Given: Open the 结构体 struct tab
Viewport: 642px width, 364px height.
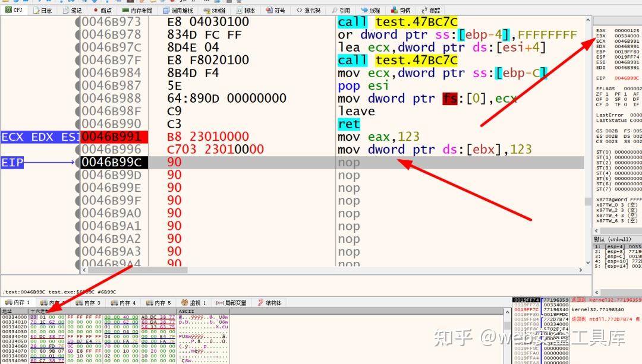Looking at the screenshot, I should (x=269, y=303).
